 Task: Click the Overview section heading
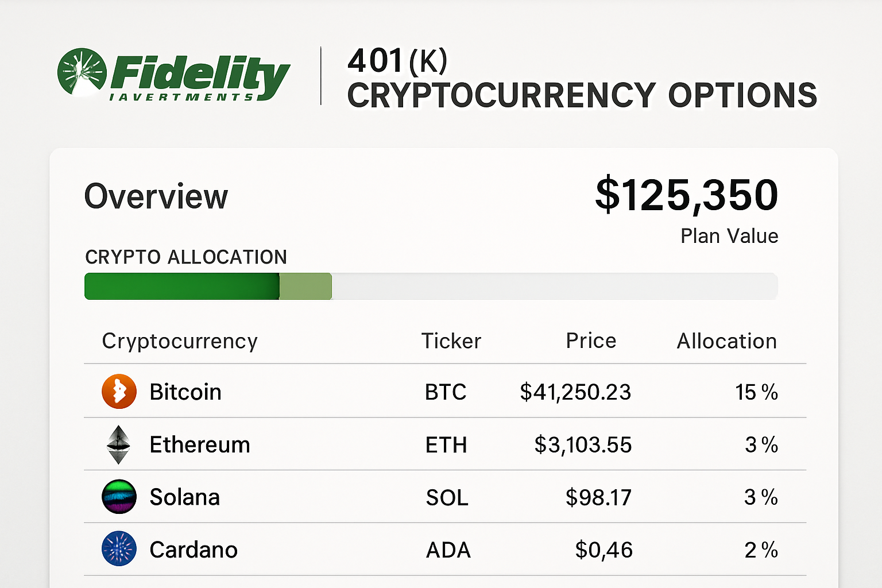click(x=156, y=196)
